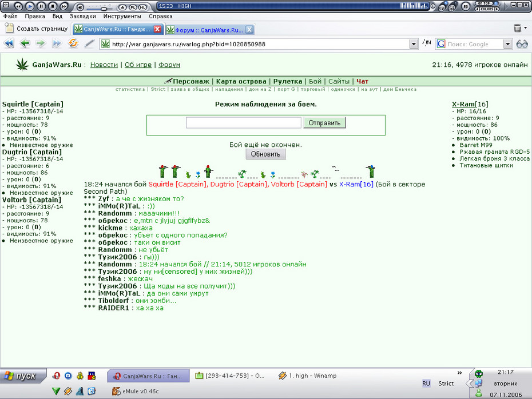This screenshot has width=532, height=399.
Task: Open the Инструменты menu
Action: click(x=122, y=16)
